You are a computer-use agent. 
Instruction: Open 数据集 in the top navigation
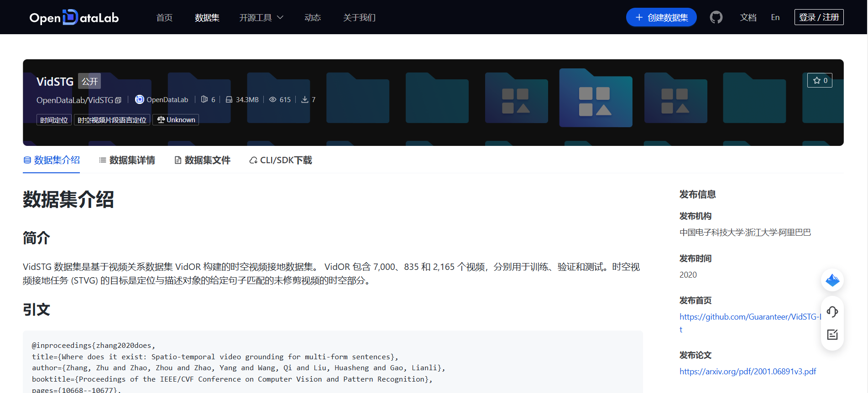click(207, 17)
